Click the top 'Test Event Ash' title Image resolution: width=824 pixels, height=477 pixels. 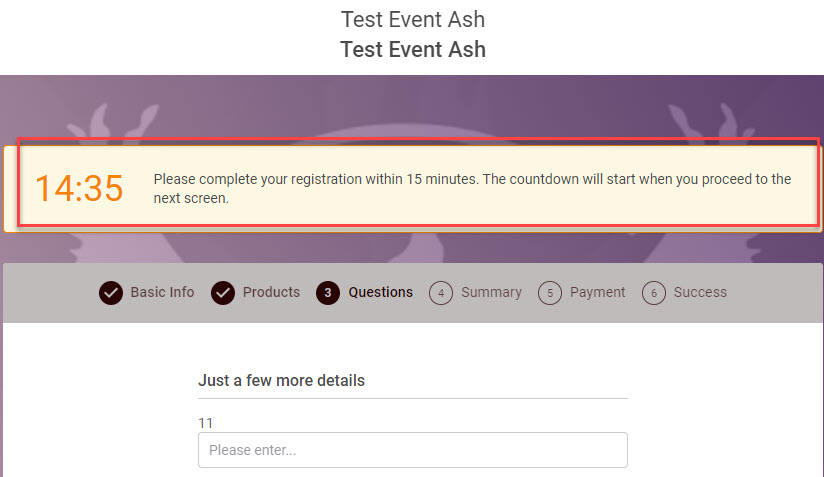(412, 19)
